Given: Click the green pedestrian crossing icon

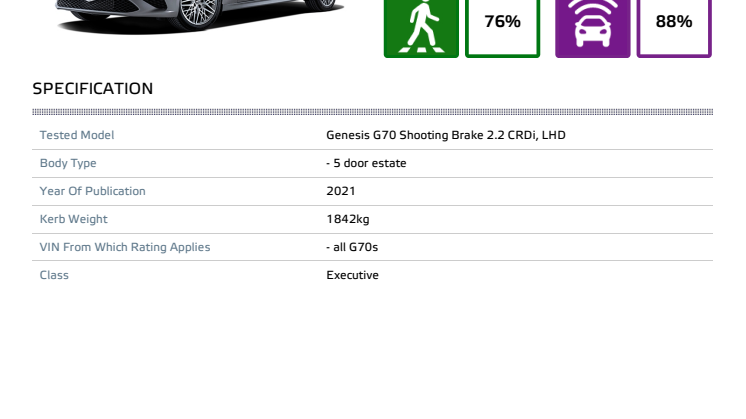Looking at the screenshot, I should [x=421, y=28].
